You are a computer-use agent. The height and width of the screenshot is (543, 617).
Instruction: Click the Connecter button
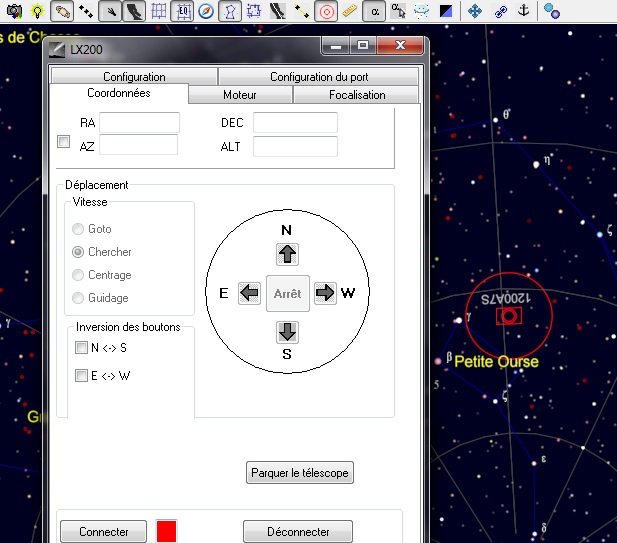103,531
